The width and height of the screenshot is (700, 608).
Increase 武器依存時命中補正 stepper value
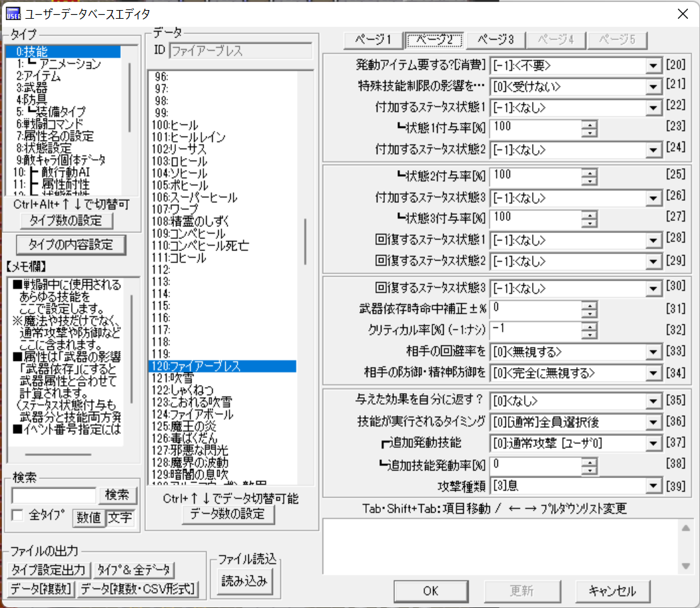590,305
